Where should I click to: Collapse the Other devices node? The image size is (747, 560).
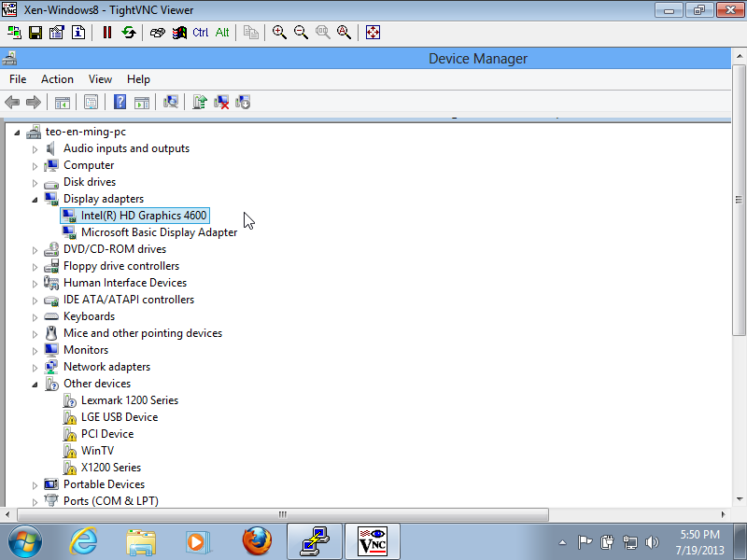[x=35, y=384]
